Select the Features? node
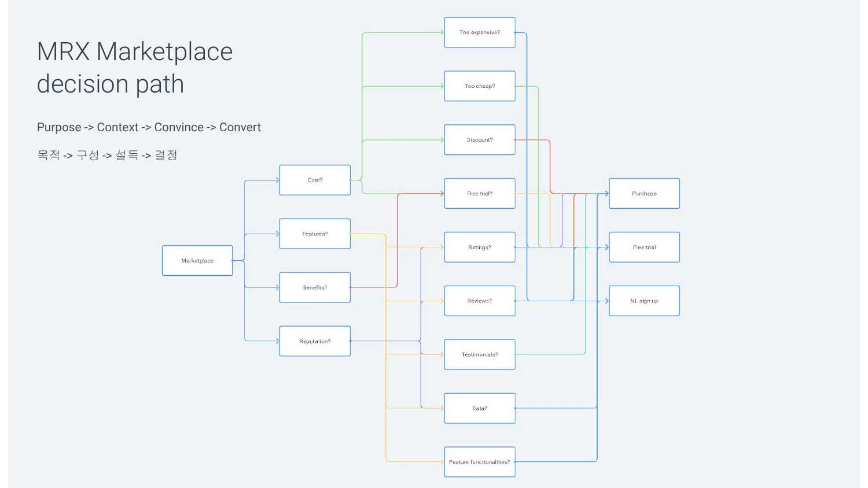 [315, 234]
